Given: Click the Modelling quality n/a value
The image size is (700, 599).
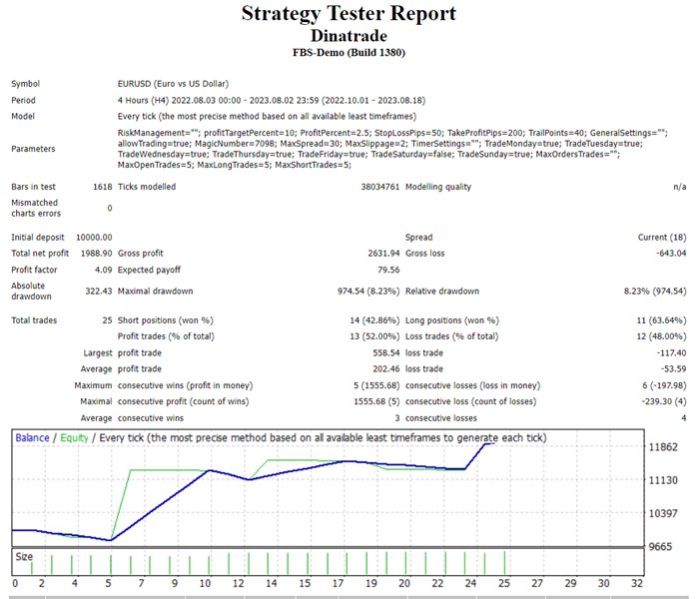Looking at the screenshot, I should 679,187.
